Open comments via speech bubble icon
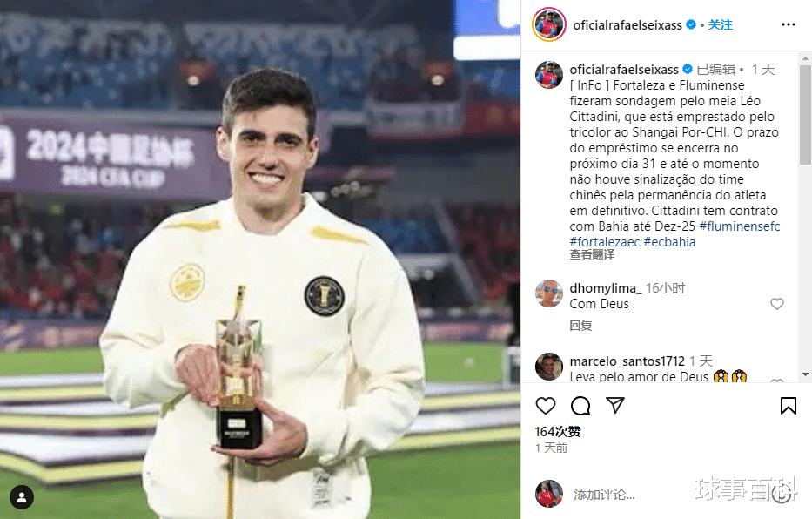The height and width of the screenshot is (519, 812). (x=580, y=406)
